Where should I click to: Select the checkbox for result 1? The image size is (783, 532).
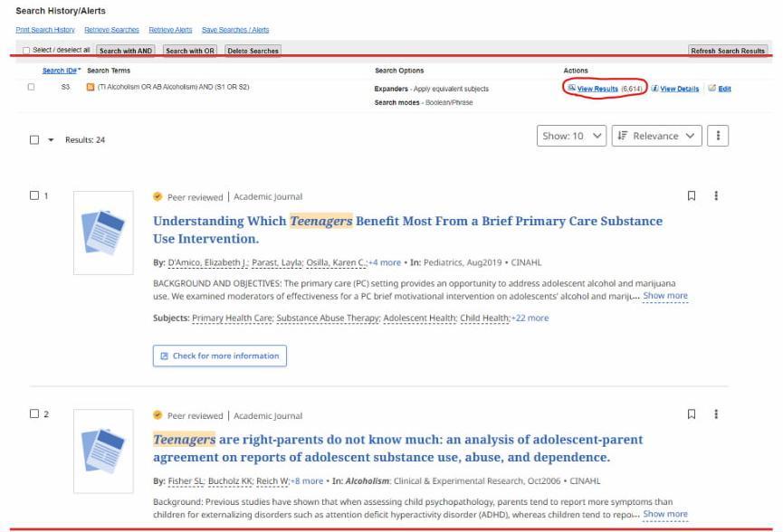[34, 196]
